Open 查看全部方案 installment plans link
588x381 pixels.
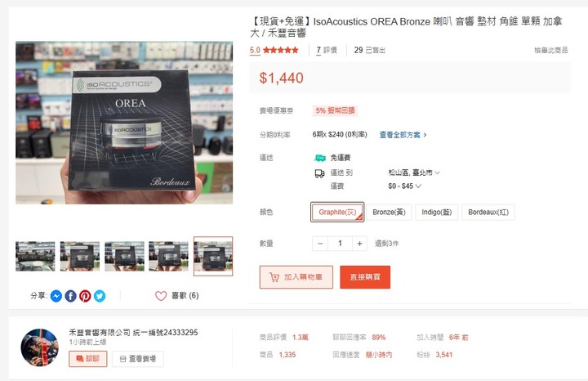[x=403, y=135]
